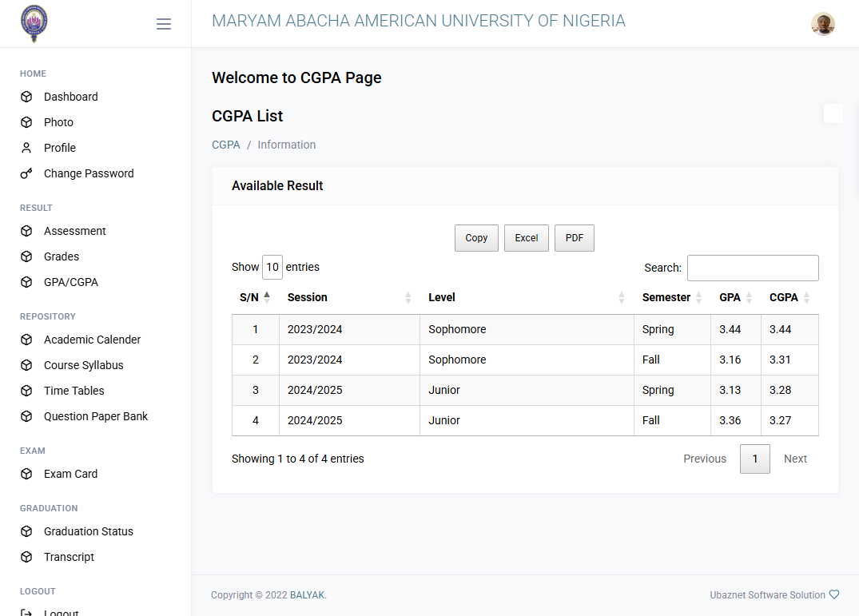
Task: Open Time Tables page
Action: pyautogui.click(x=74, y=391)
